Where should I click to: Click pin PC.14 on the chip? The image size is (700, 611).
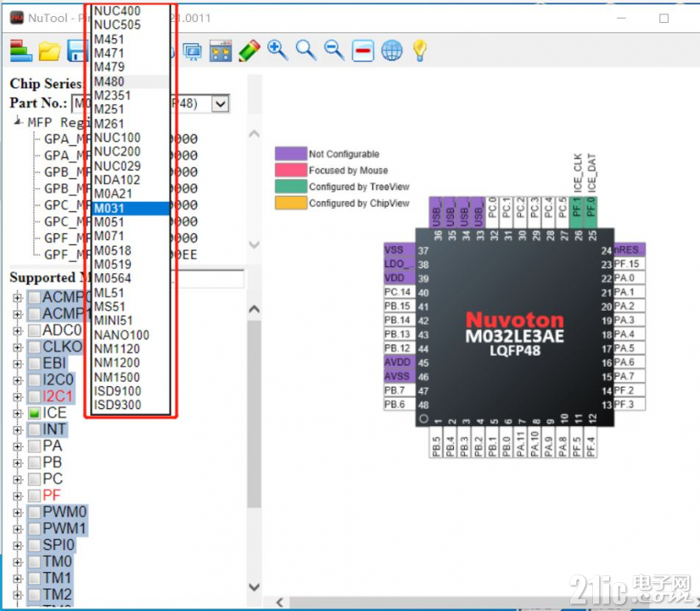point(400,292)
